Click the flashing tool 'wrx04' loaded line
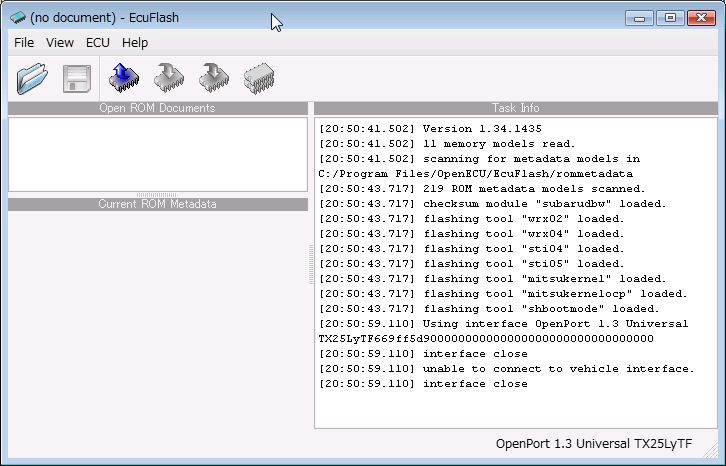This screenshot has height=466, width=726. (472, 234)
